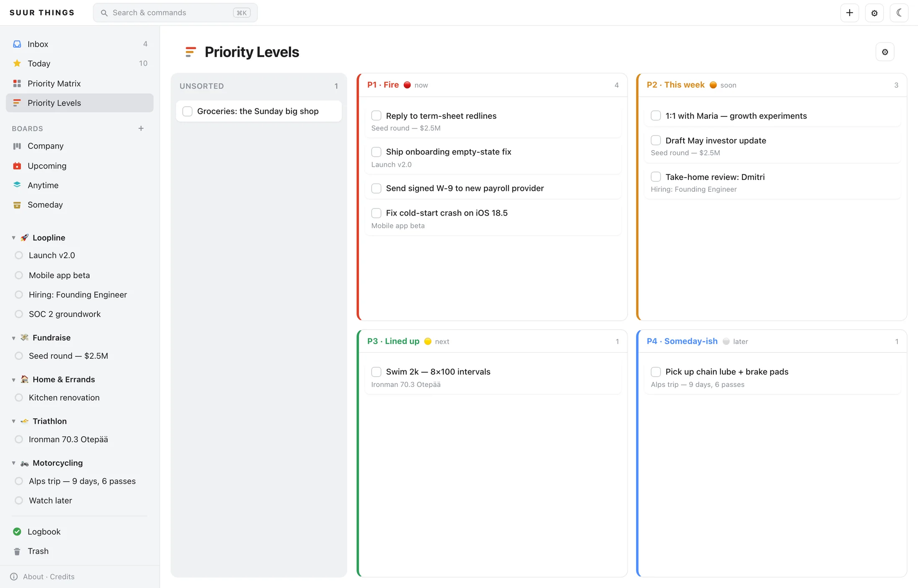Collapse the Fundraise group triangle

(x=14, y=338)
